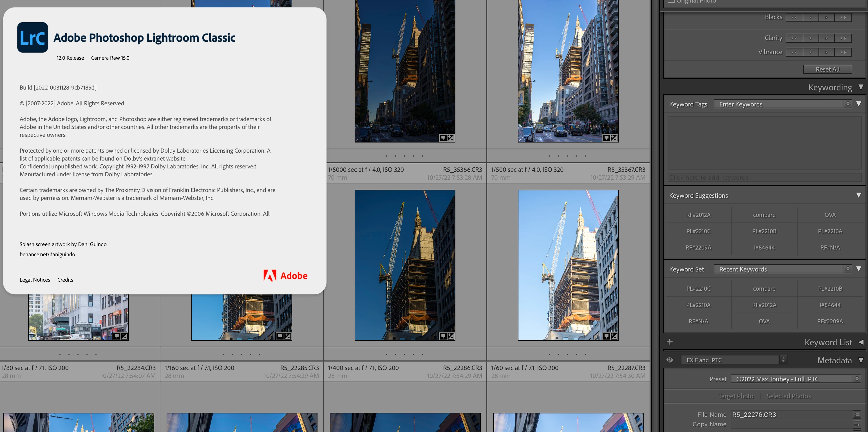Click Vibrance small decrease arrow button
Image resolution: width=868 pixels, height=432 pixels.
click(810, 52)
